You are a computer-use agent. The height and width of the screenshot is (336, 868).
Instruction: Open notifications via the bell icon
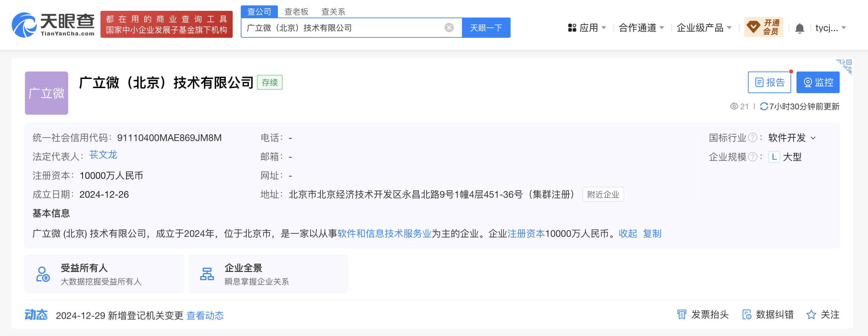point(800,28)
